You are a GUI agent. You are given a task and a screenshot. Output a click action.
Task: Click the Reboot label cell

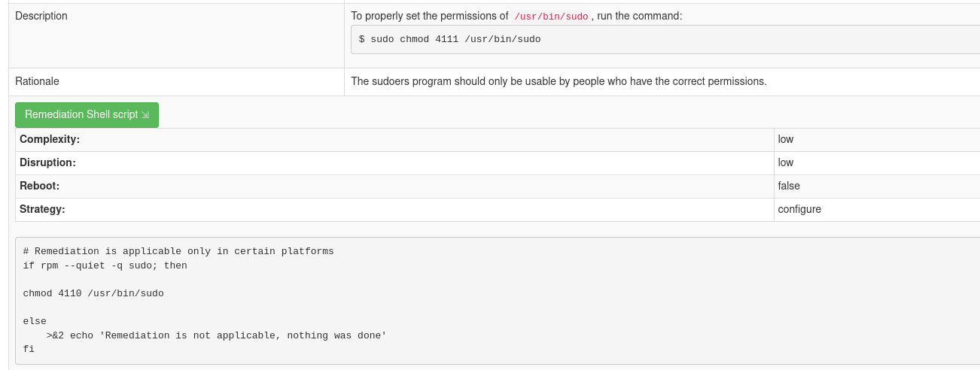(x=39, y=186)
